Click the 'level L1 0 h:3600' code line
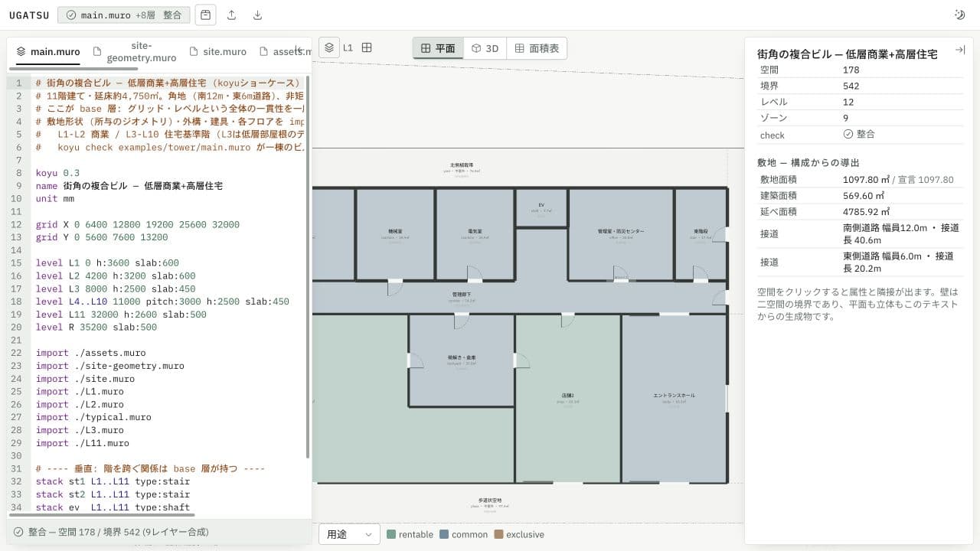This screenshot has width=980, height=551. tap(107, 262)
